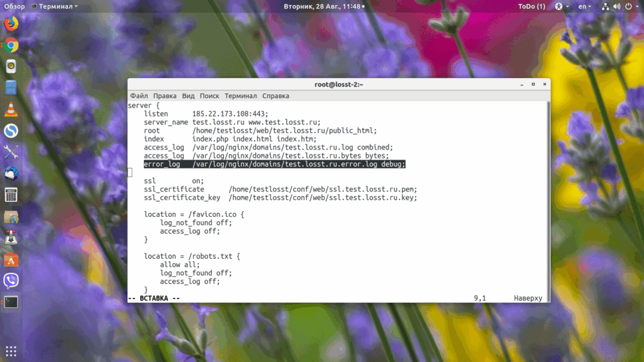
Task: Click the 'server {' opening line
Action: (144, 106)
